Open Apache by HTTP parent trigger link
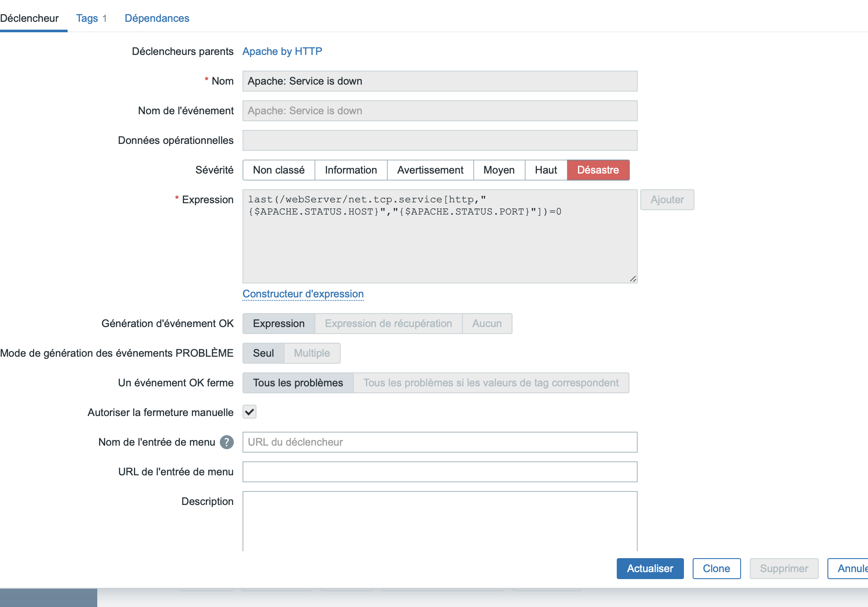The height and width of the screenshot is (607, 868). click(282, 51)
